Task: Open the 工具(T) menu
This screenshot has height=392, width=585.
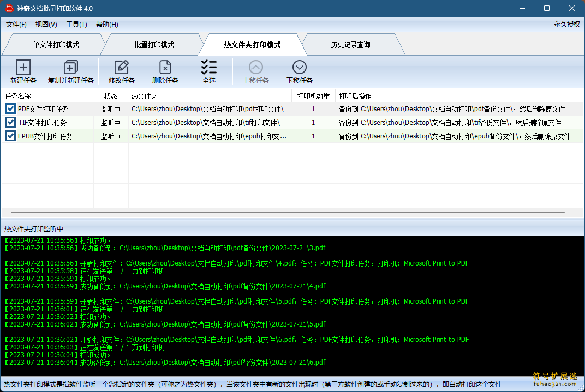Action: pyautogui.click(x=76, y=24)
